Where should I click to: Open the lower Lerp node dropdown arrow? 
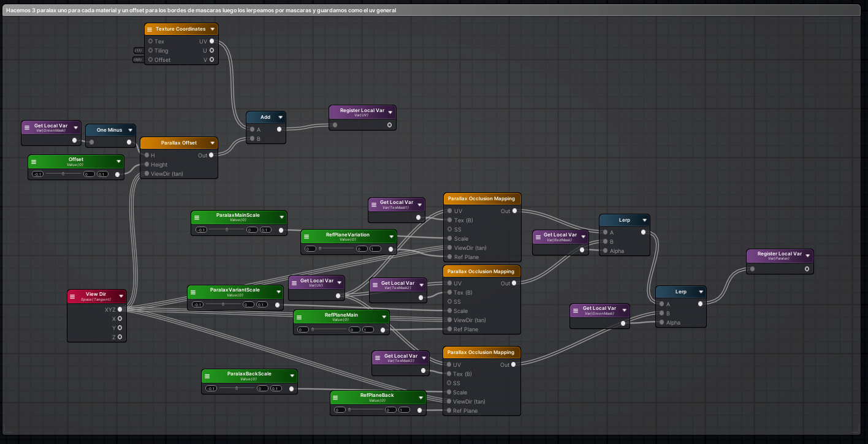[699, 292]
